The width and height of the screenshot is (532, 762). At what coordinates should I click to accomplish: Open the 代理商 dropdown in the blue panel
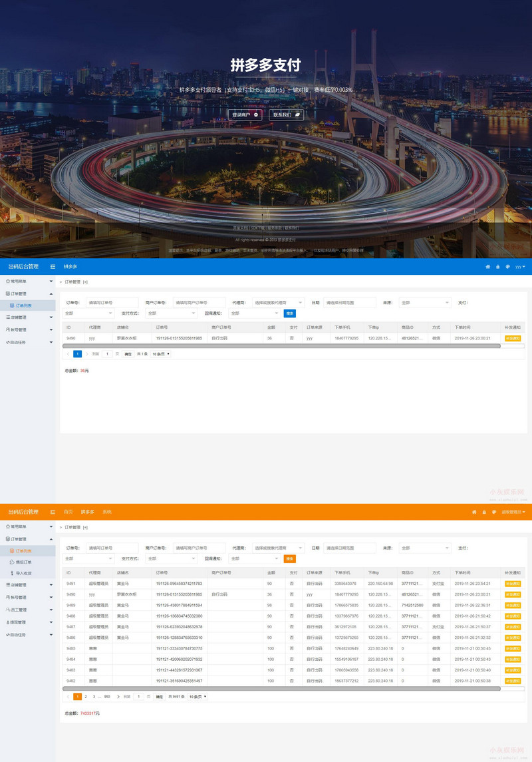pyautogui.click(x=278, y=302)
